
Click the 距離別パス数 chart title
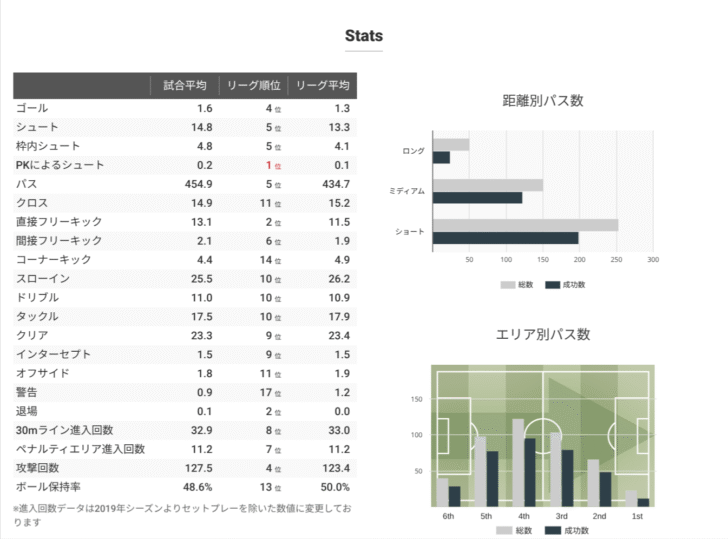coord(543,100)
